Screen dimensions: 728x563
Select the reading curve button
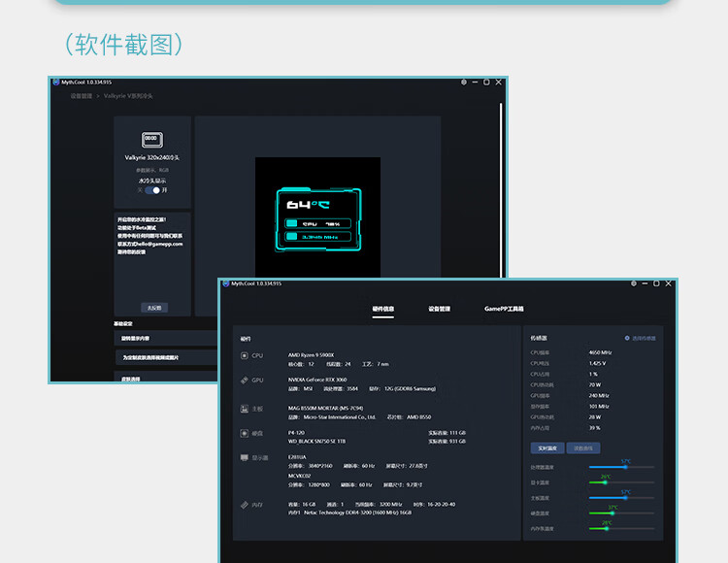click(583, 447)
